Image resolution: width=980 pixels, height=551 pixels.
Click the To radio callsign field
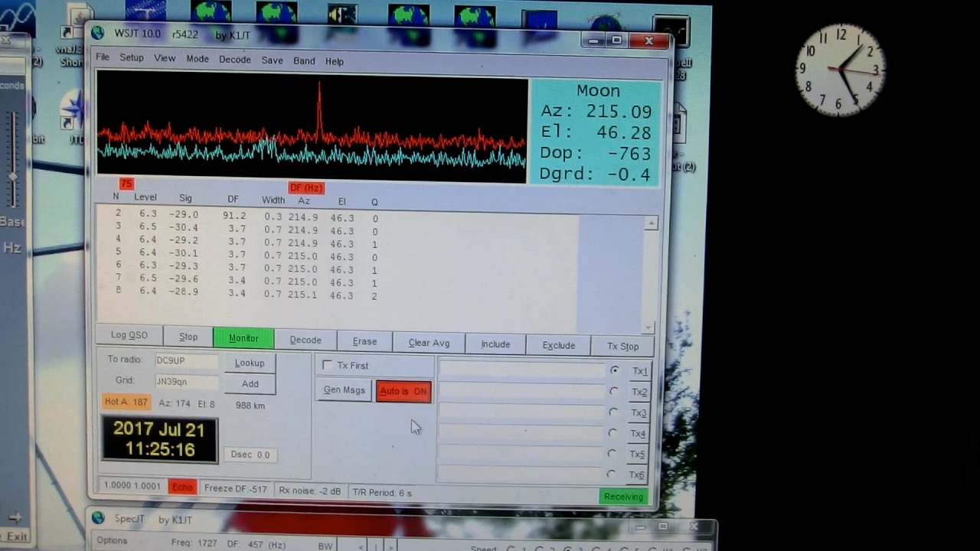point(186,360)
